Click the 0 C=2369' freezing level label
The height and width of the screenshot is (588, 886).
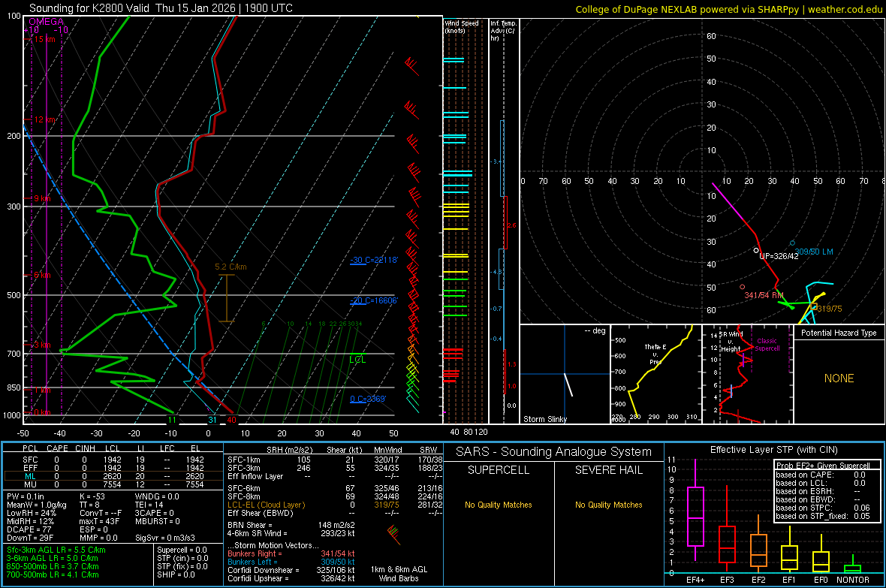pos(368,400)
